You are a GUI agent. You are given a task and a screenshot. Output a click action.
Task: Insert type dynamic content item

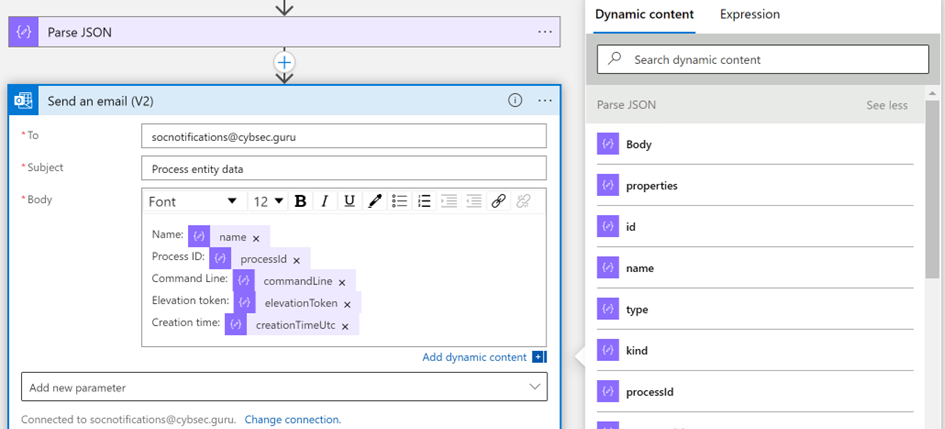(755, 310)
